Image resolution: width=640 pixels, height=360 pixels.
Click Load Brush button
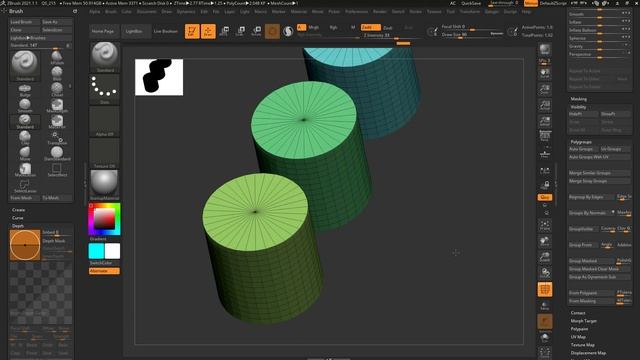pyautogui.click(x=25, y=22)
